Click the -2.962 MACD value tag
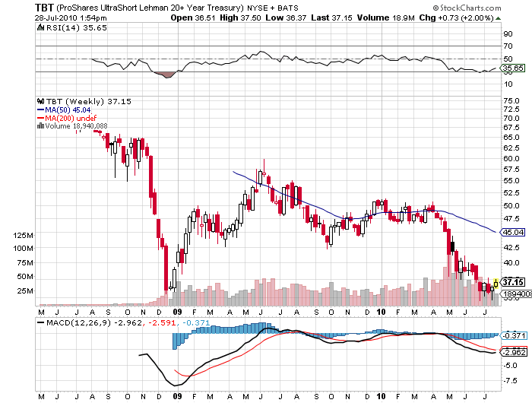The image size is (532, 403). pyautogui.click(x=515, y=352)
